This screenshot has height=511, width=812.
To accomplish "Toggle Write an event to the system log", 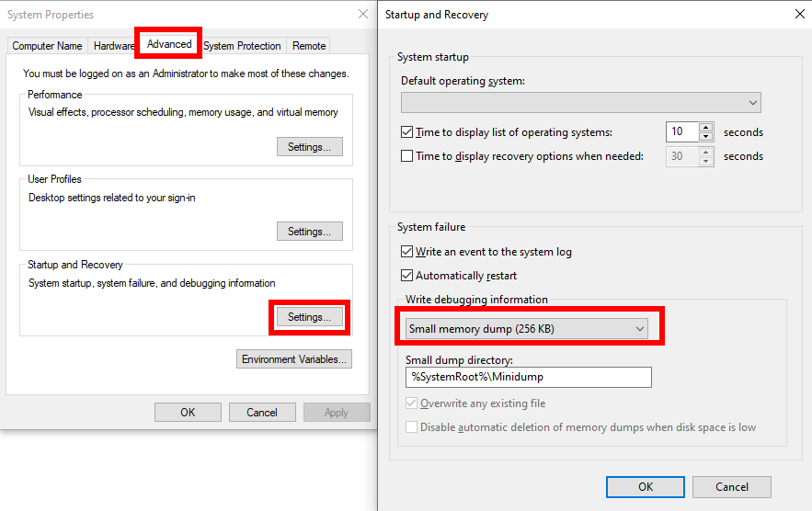I will point(407,252).
